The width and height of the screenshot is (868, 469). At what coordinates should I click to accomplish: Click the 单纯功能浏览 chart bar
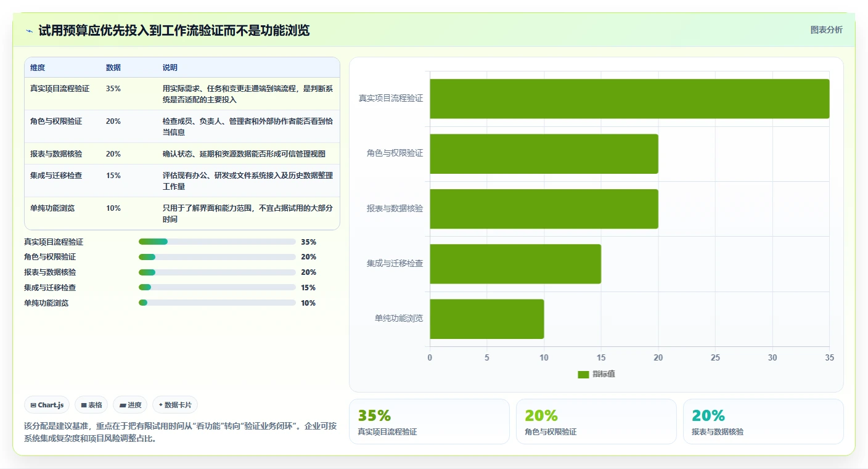[487, 319]
